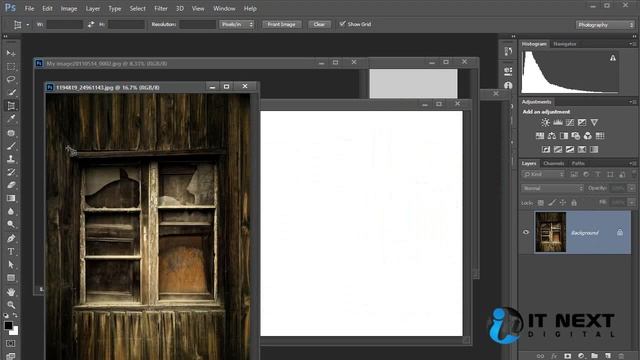Add a Brightness/Contrast adjustment
This screenshot has height=360, width=640.
tap(545, 122)
